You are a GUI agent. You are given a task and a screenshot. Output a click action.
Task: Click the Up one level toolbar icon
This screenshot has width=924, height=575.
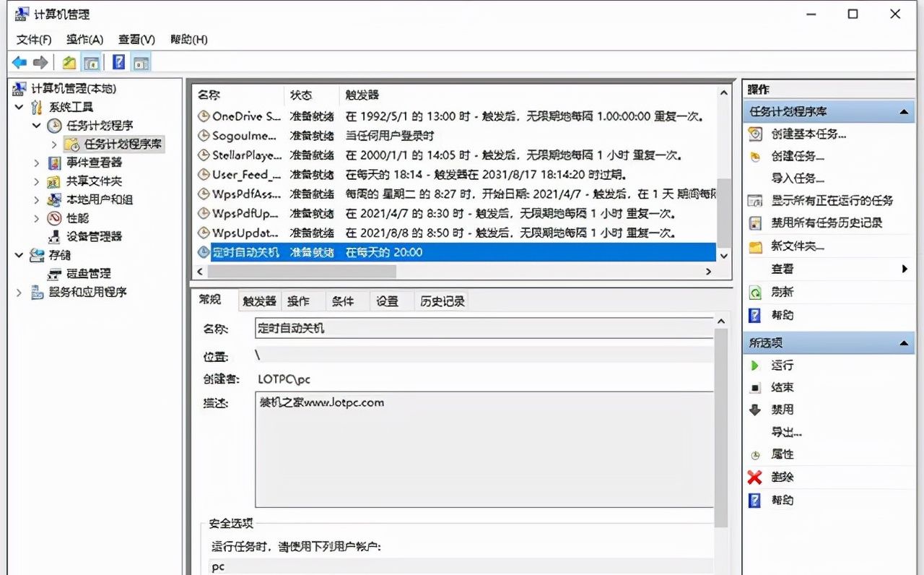click(x=69, y=63)
